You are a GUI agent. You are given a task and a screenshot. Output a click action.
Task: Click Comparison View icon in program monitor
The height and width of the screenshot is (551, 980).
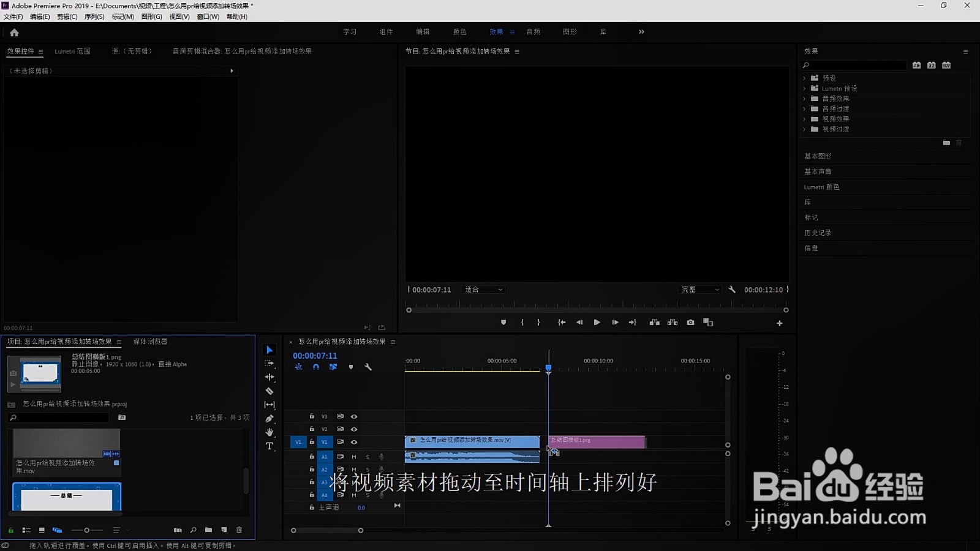click(x=708, y=323)
